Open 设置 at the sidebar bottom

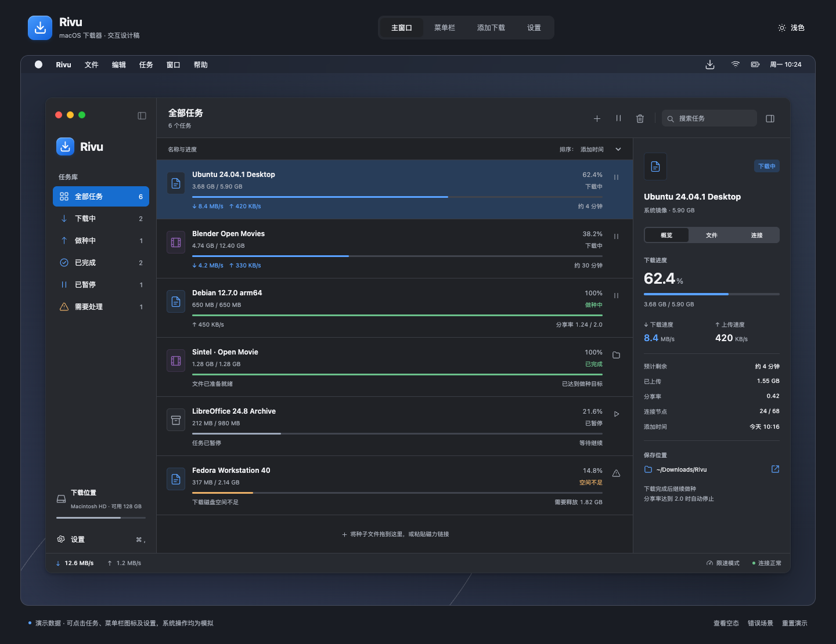(101, 540)
